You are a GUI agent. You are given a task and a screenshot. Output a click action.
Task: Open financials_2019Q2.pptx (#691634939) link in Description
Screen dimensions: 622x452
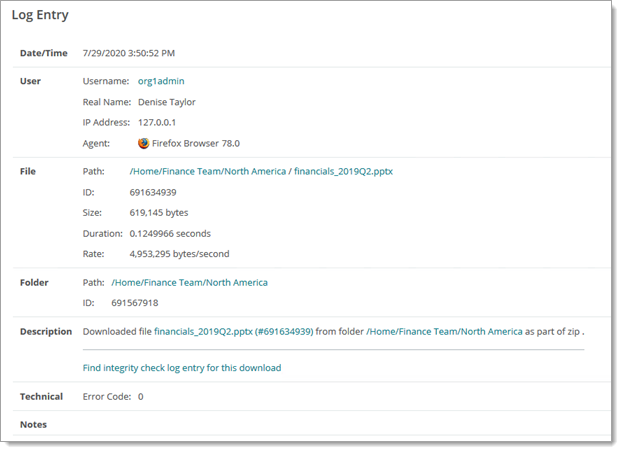click(234, 331)
